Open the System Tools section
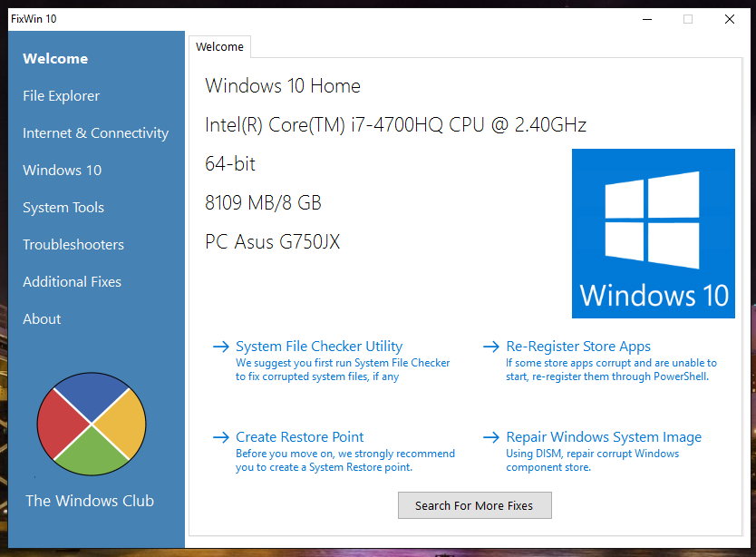756x557 pixels. pos(63,208)
